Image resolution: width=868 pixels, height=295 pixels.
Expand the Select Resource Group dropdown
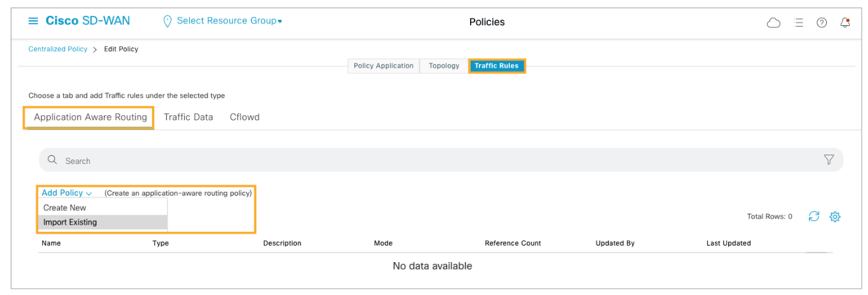click(x=229, y=21)
